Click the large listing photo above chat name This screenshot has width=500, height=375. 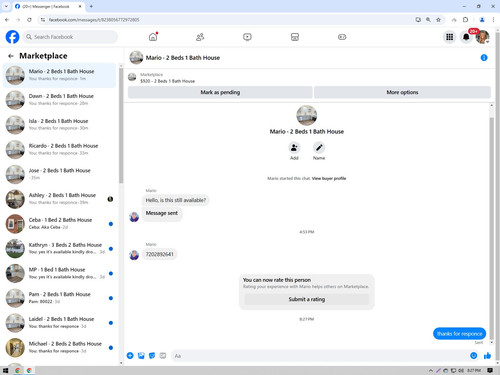pos(307,115)
